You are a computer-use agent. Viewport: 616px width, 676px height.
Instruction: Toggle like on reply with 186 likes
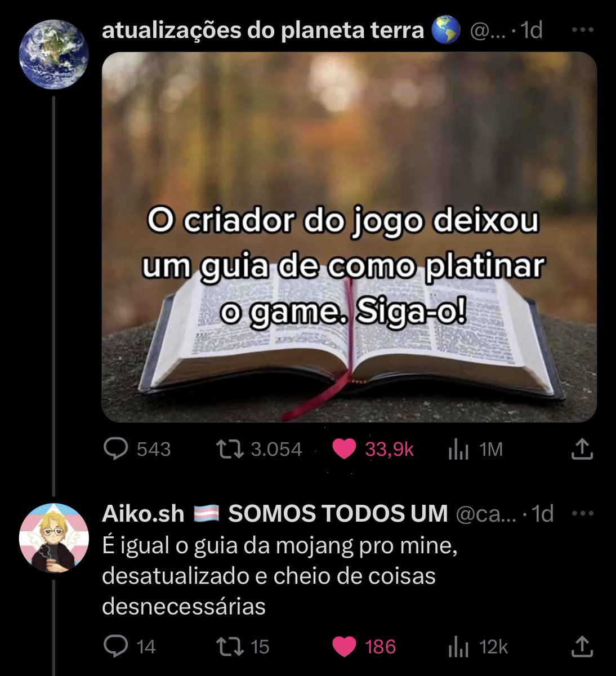pos(364,646)
